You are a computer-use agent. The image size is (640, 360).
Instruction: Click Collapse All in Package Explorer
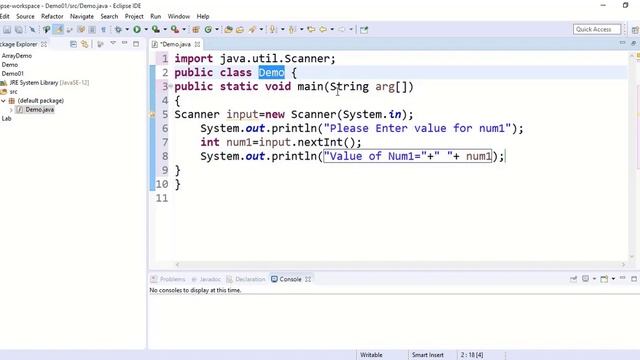(x=73, y=44)
